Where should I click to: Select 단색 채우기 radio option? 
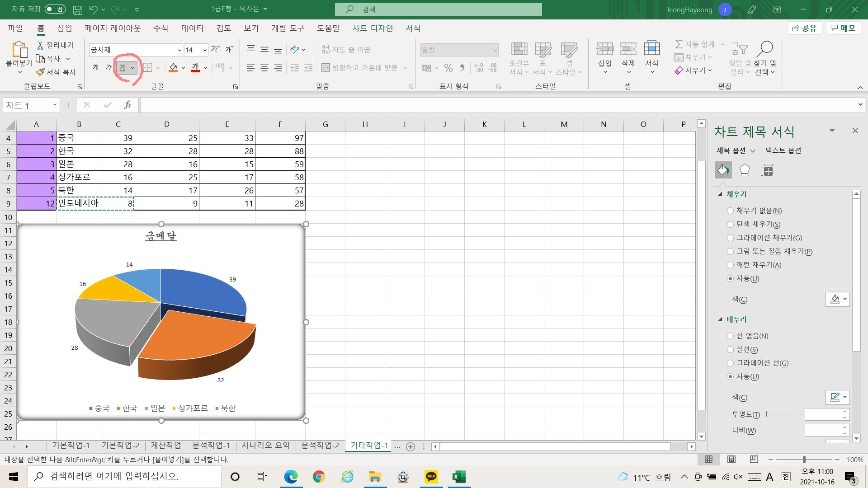pyautogui.click(x=730, y=224)
